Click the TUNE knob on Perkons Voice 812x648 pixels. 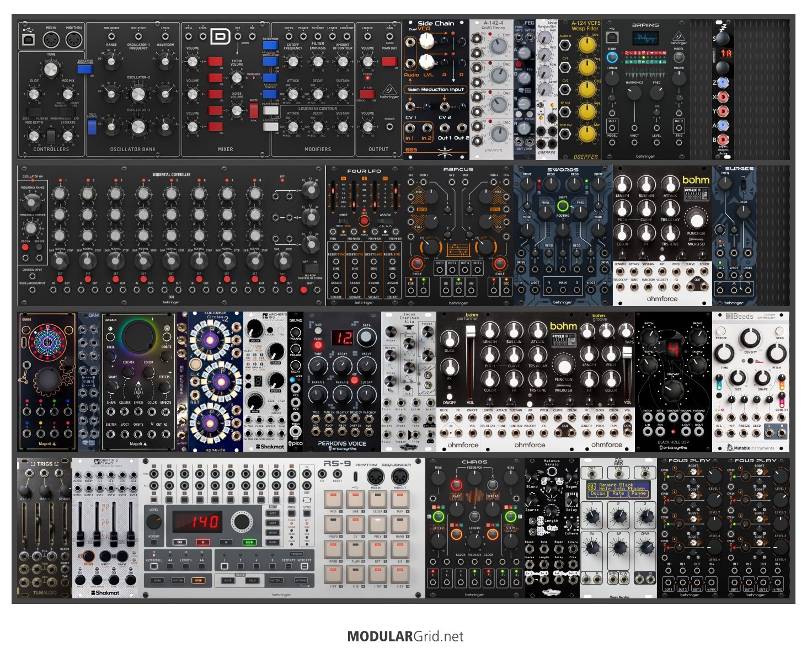pyautogui.click(x=318, y=367)
